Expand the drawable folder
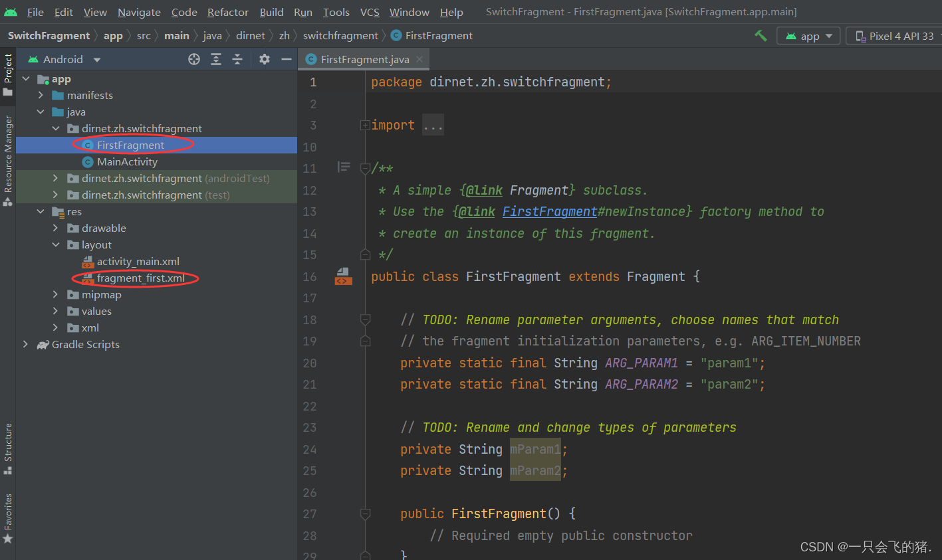 (x=56, y=228)
